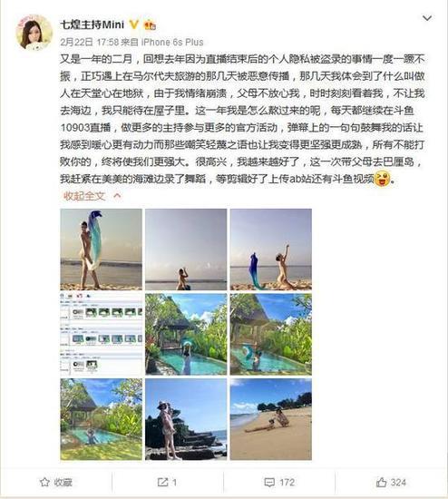
Task: Open the username 七煌主持Mini link
Action: [x=93, y=24]
